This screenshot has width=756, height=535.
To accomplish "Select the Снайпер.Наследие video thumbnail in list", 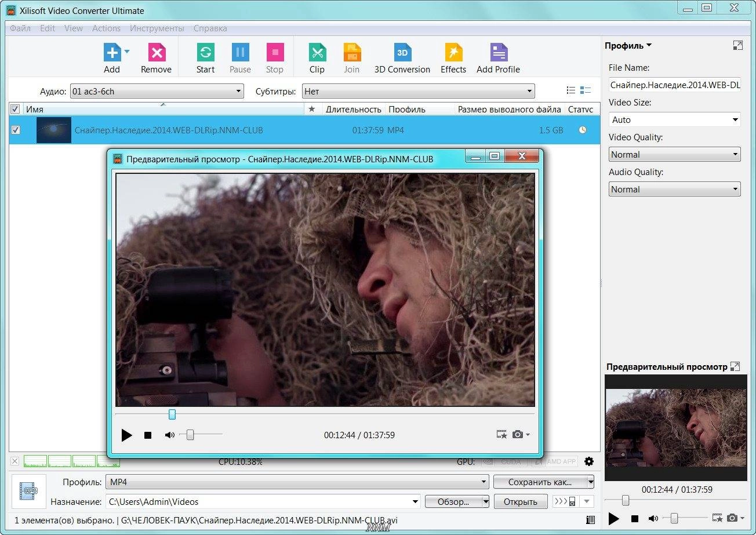I will 54,130.
